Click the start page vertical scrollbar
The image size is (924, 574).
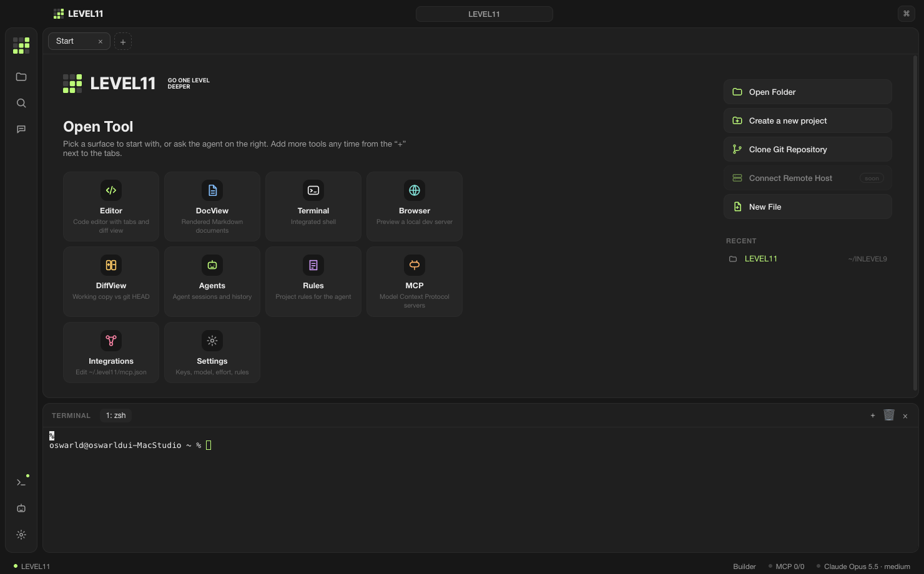pyautogui.click(x=915, y=223)
